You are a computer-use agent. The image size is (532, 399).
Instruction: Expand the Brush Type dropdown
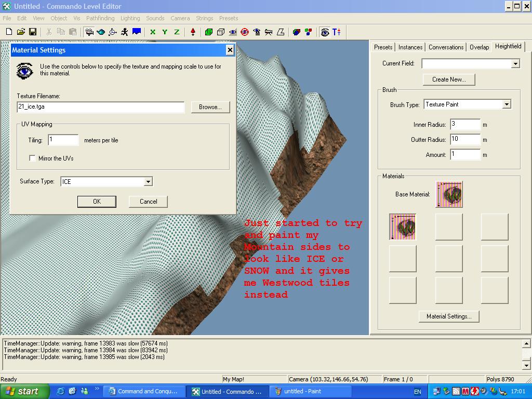506,104
